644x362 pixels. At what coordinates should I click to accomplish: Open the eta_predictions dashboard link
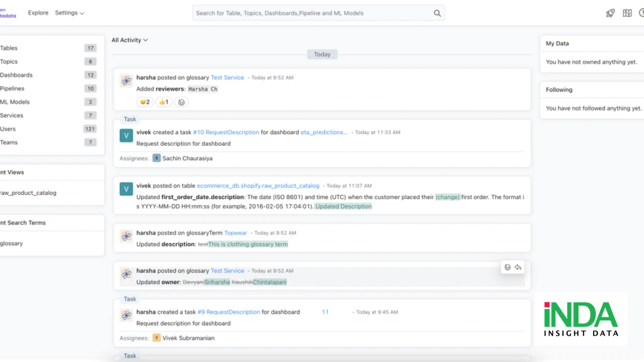tap(324, 132)
